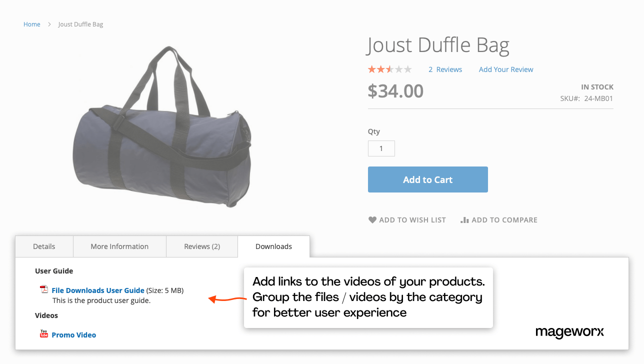Image resolution: width=644 pixels, height=364 pixels.
Task: Click the Joust Duffle Bag product image
Action: (165, 127)
